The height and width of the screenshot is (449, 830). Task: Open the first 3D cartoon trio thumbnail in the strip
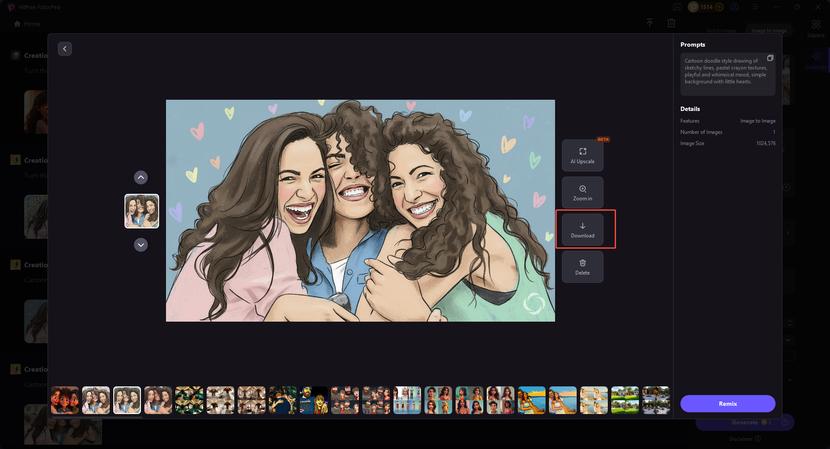pyautogui.click(x=65, y=400)
